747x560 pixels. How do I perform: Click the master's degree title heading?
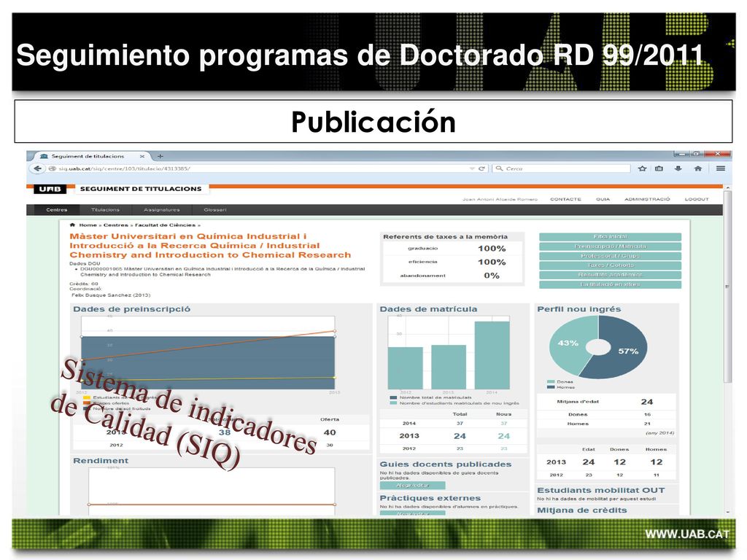click(x=210, y=246)
